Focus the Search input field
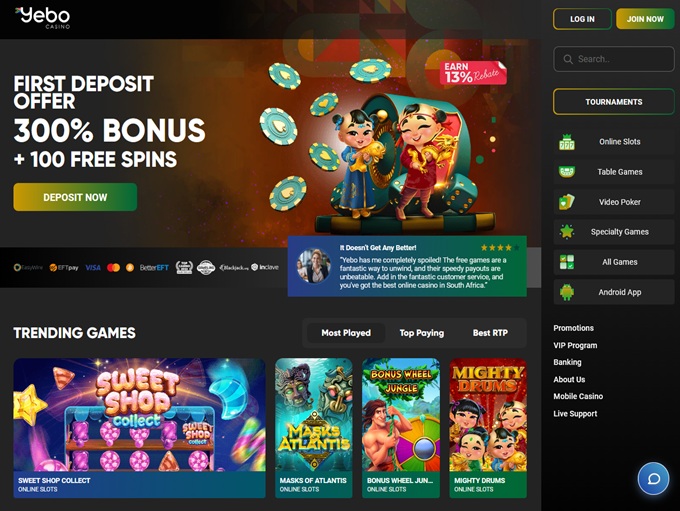This screenshot has width=680, height=511. pyautogui.click(x=614, y=59)
